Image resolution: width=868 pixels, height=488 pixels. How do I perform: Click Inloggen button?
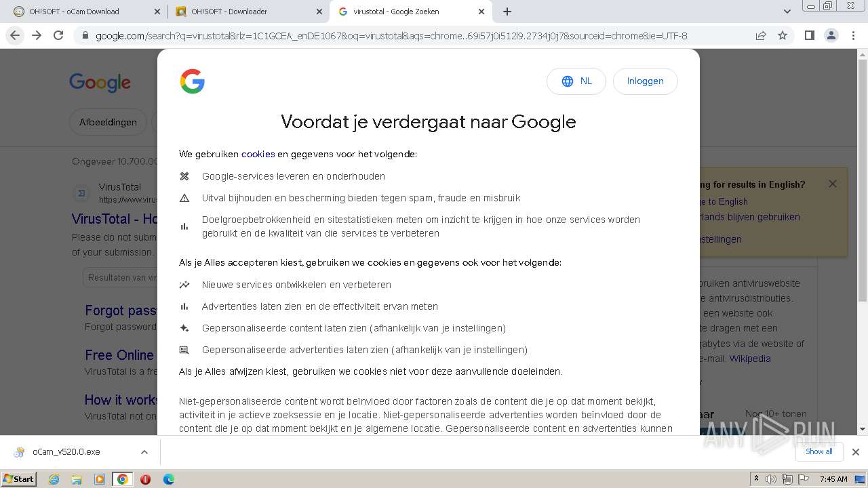pos(645,81)
